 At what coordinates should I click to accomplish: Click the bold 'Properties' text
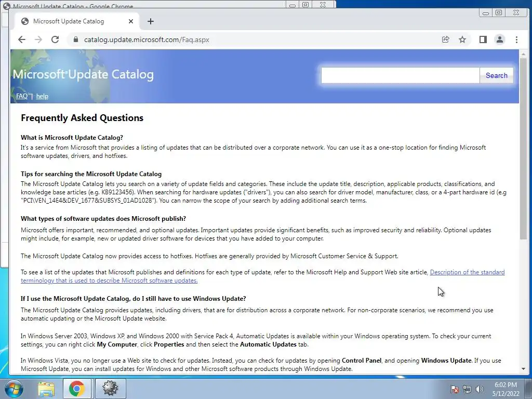click(x=169, y=344)
